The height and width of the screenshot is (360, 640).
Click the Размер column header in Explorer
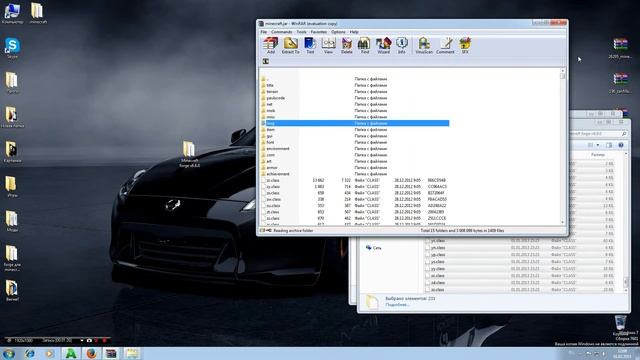pyautogui.click(x=598, y=155)
